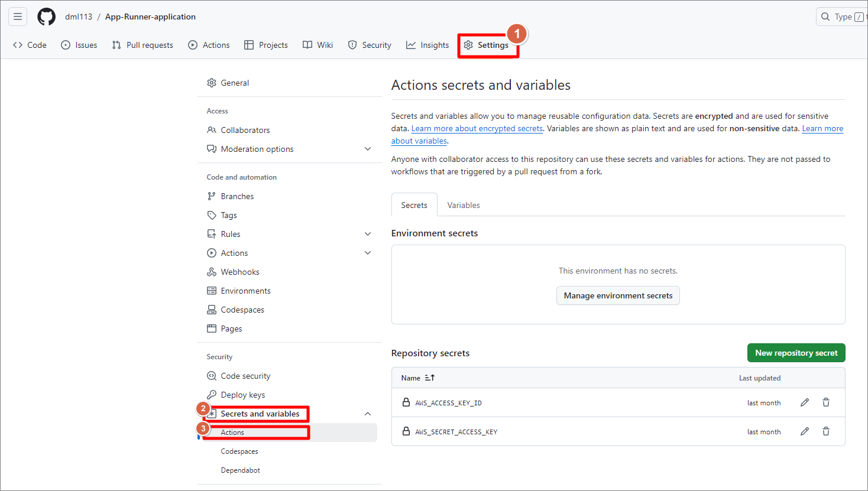
Task: Sort secrets using the Name sort arrow
Action: tap(430, 378)
